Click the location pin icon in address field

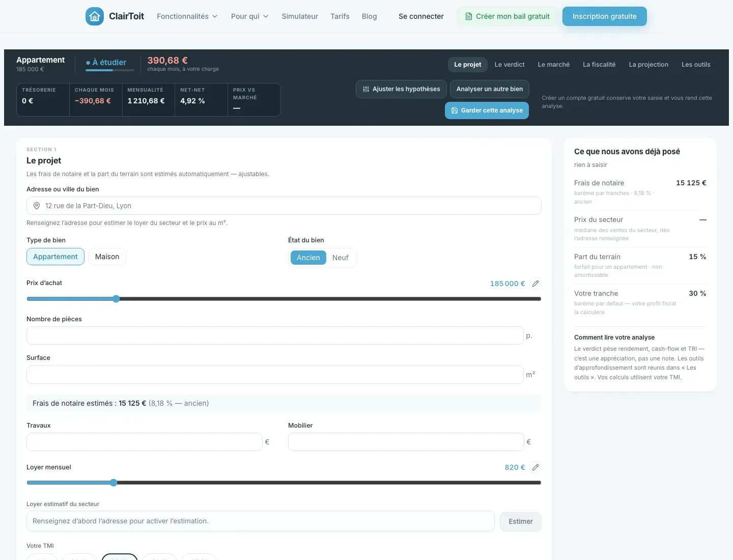(x=37, y=206)
